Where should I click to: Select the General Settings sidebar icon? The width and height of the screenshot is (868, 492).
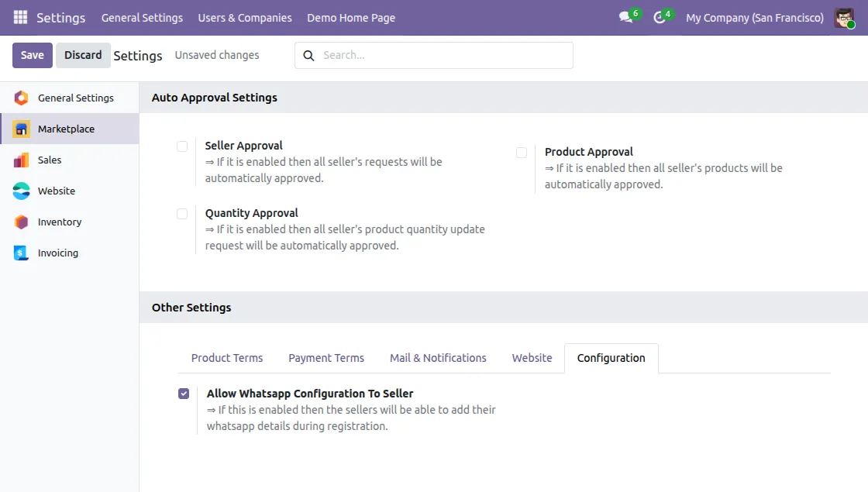click(22, 98)
